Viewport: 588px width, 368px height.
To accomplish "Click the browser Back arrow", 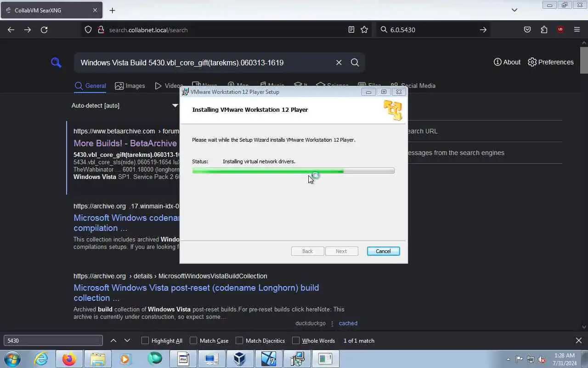I will 11,30.
